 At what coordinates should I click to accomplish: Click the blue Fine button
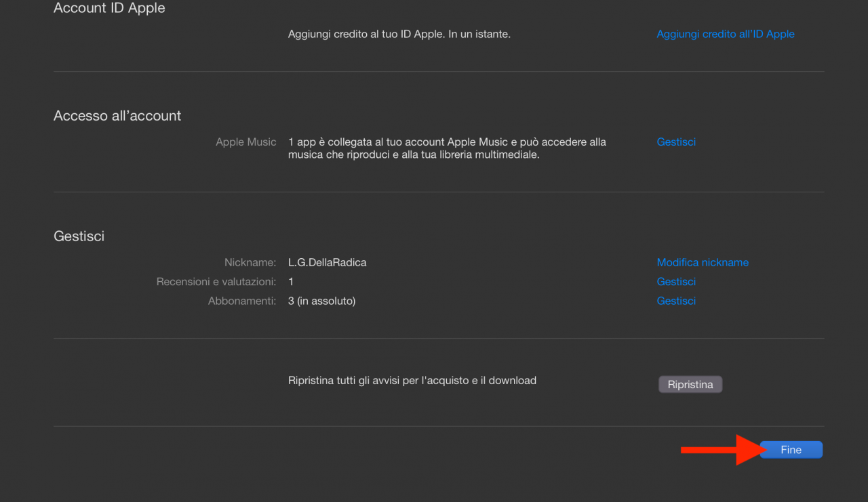tap(791, 450)
